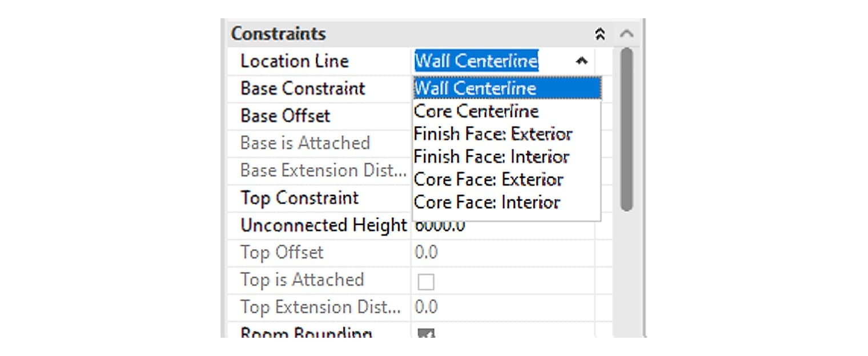This screenshot has width=868, height=356.
Task: Select the Unconnected Height label
Action: click(323, 225)
